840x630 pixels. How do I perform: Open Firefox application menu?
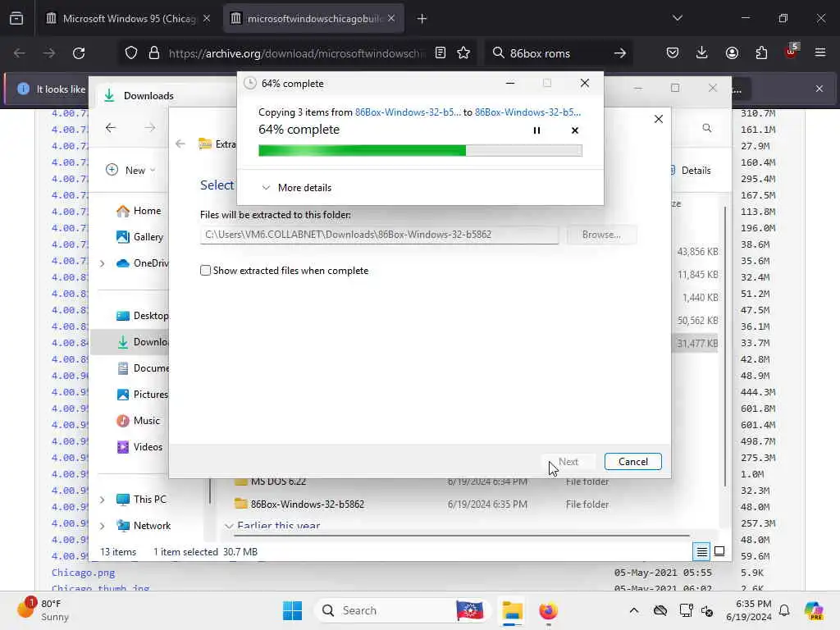click(x=820, y=52)
